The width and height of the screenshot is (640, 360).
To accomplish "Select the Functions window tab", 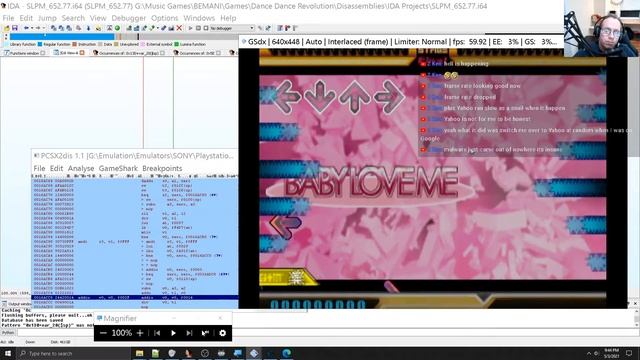I will [x=24, y=53].
